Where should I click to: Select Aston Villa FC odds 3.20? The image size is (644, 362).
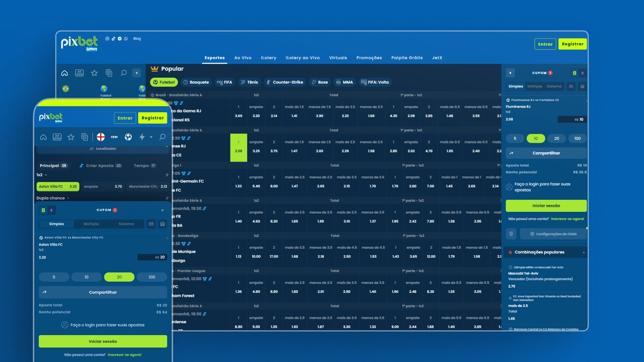[x=58, y=187]
